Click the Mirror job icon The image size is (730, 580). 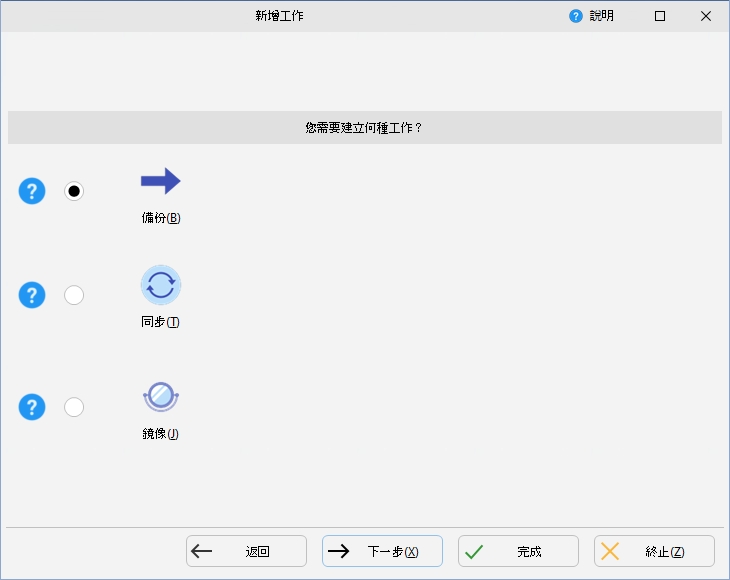[x=160, y=397]
